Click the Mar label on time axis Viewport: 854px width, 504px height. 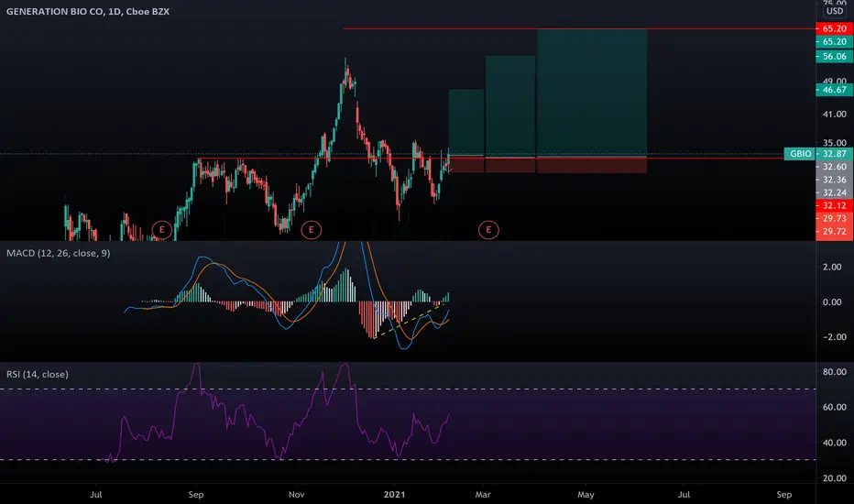coord(483,495)
